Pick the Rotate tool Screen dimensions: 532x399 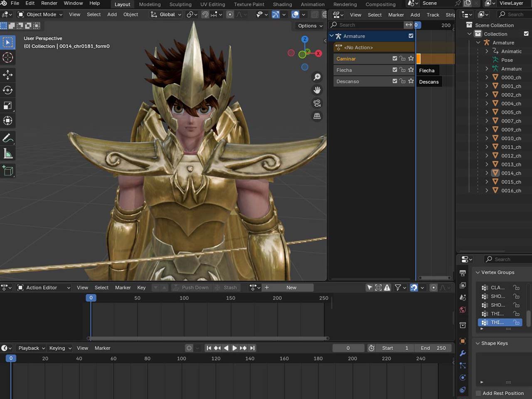(x=8, y=90)
